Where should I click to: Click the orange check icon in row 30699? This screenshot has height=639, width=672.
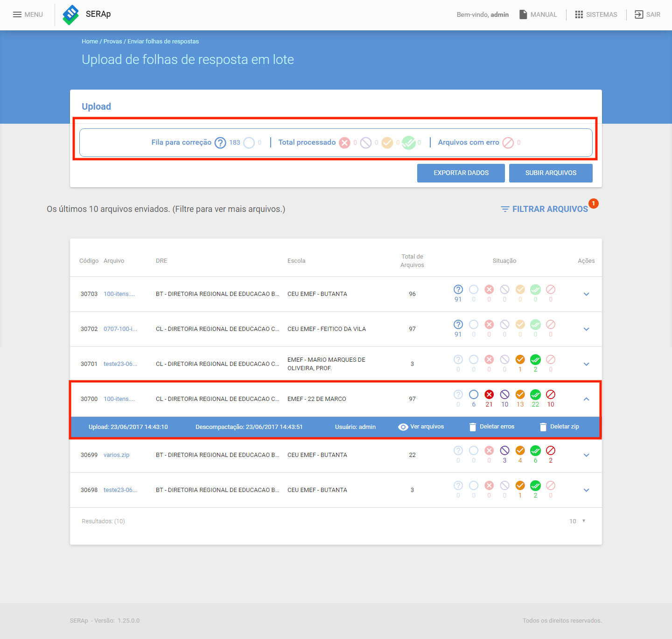pyautogui.click(x=520, y=450)
